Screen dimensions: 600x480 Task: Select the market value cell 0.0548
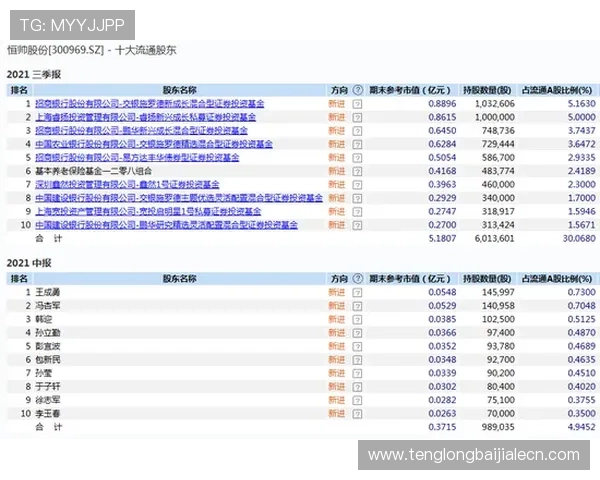(x=442, y=292)
